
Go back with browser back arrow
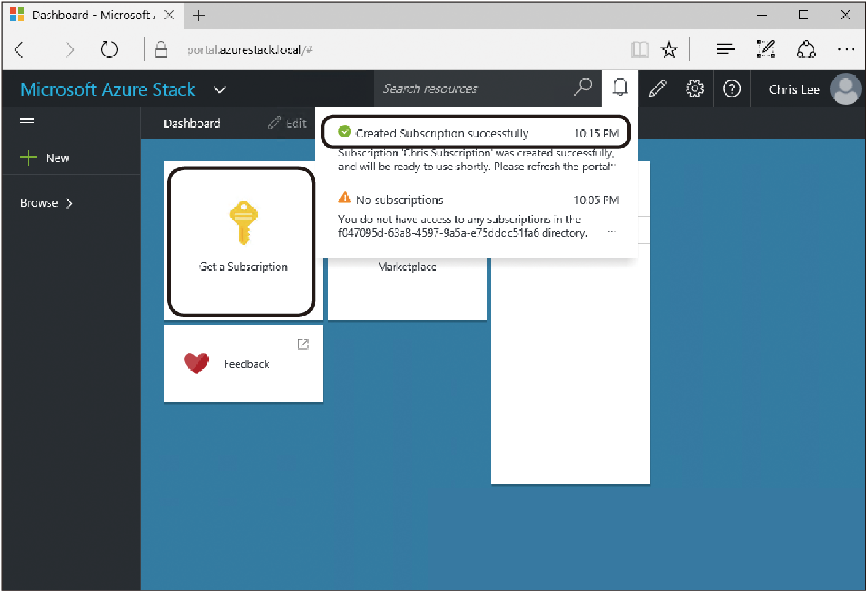(x=23, y=50)
